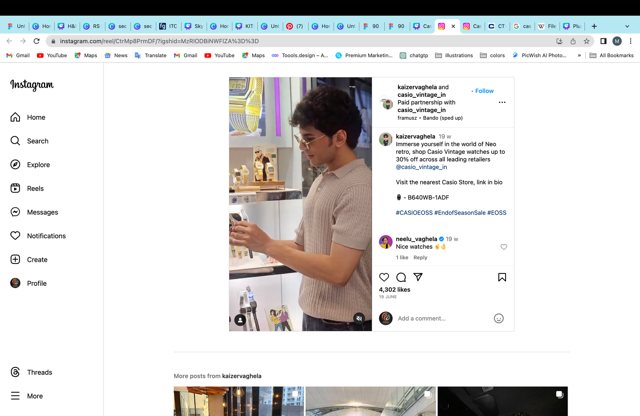Open the @casio_vintage_in mention link
640x416 pixels.
click(421, 167)
